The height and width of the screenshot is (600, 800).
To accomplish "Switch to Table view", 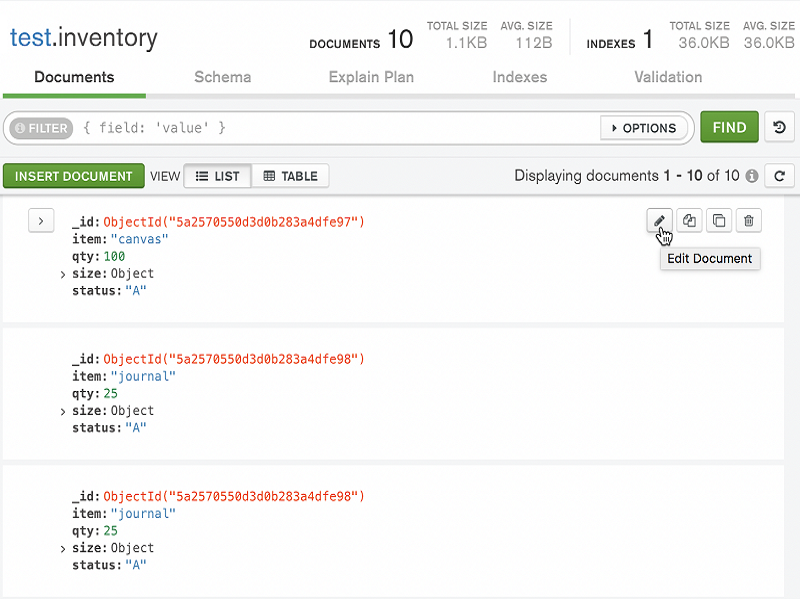I will (x=290, y=176).
